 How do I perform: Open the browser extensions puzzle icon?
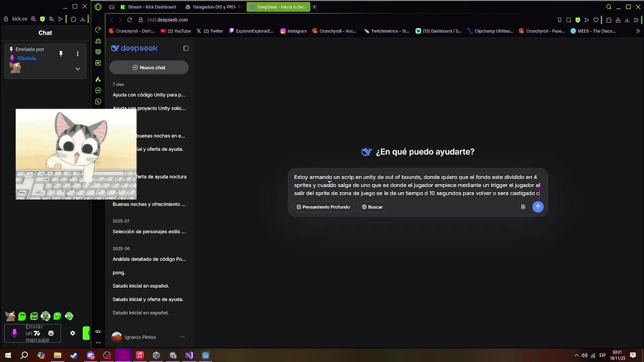click(608, 20)
